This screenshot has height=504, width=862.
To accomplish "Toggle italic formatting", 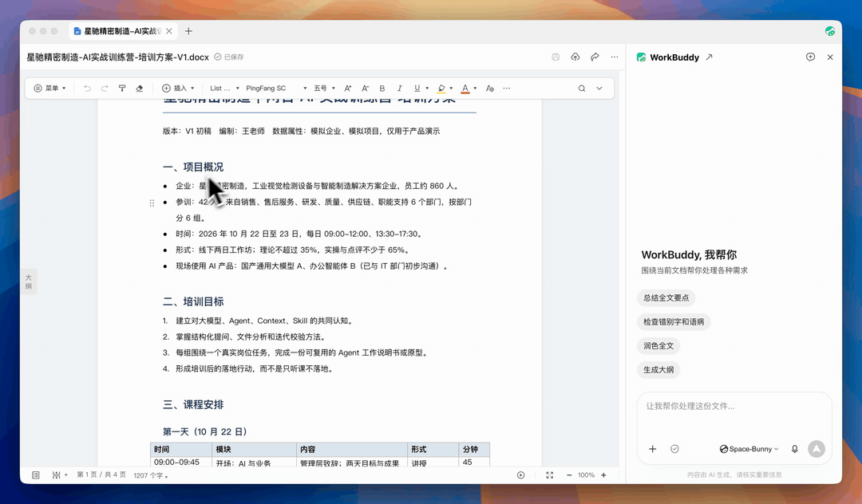I will (x=400, y=89).
